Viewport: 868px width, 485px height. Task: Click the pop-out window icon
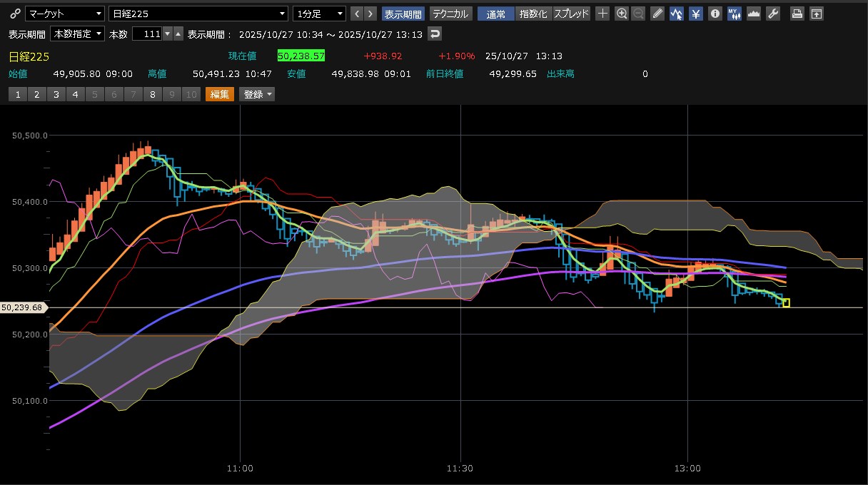816,14
